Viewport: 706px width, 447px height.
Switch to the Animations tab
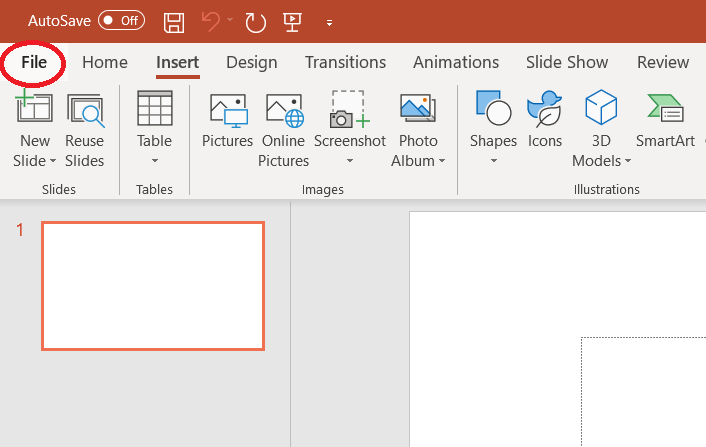[456, 62]
